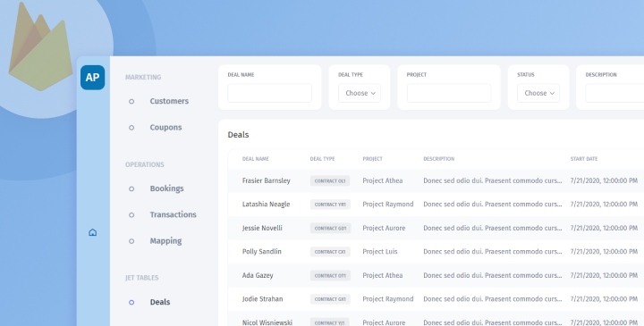Open the Deal Type Choose dropdown
The height and width of the screenshot is (326, 644).
click(x=360, y=93)
